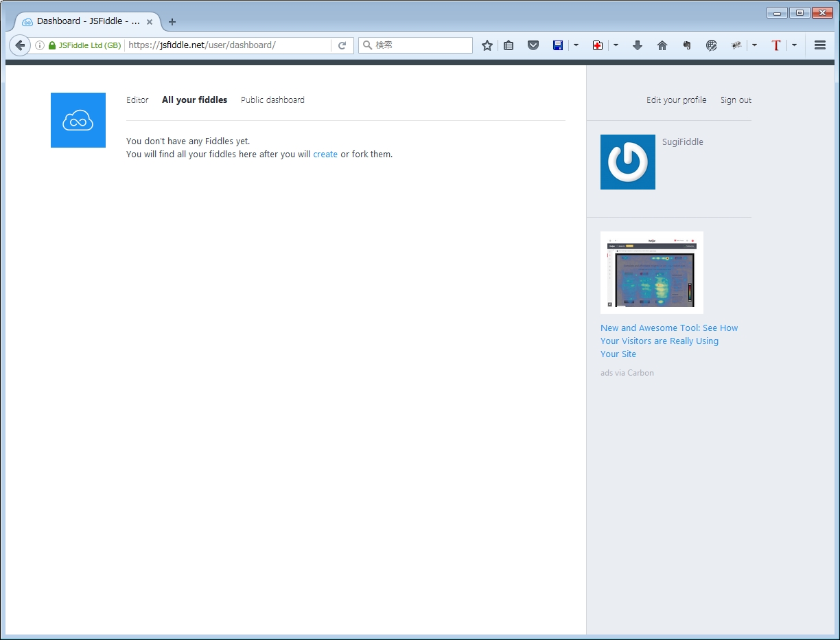Open the downloads arrow icon
Screen dimensions: 840x640
point(637,45)
